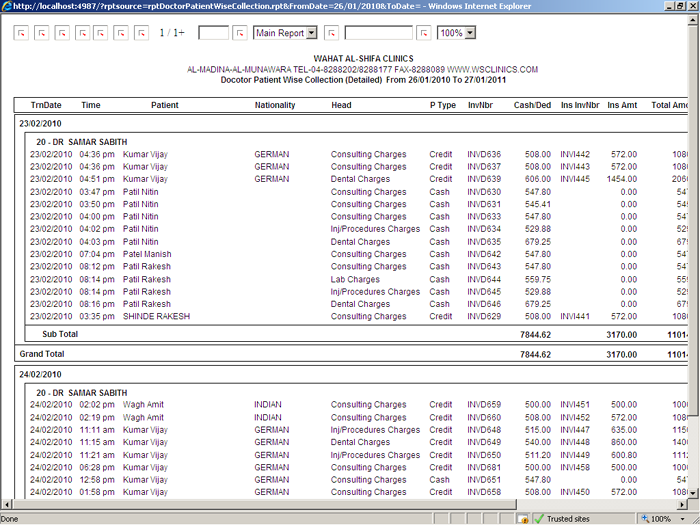700x525 pixels.
Task: Click the search button right of search text box
Action: coord(424,33)
